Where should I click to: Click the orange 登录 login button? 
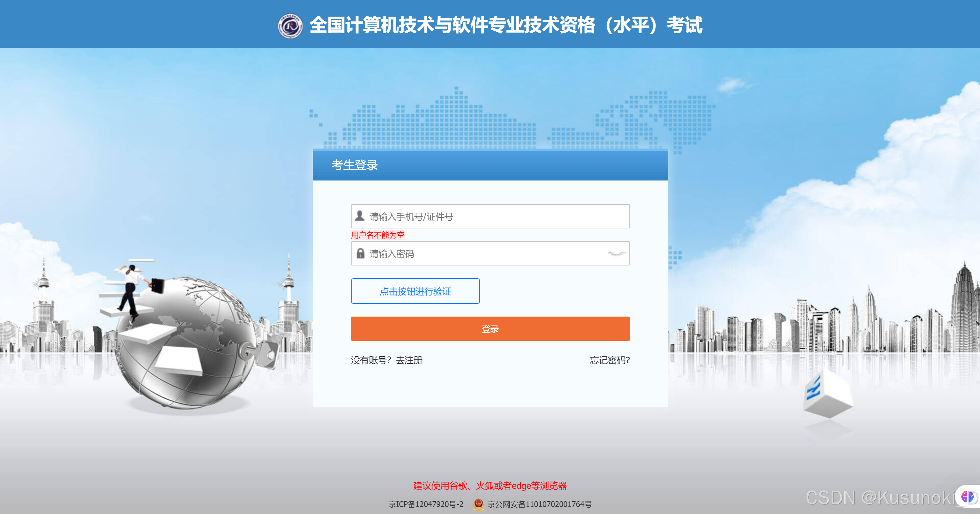(490, 329)
